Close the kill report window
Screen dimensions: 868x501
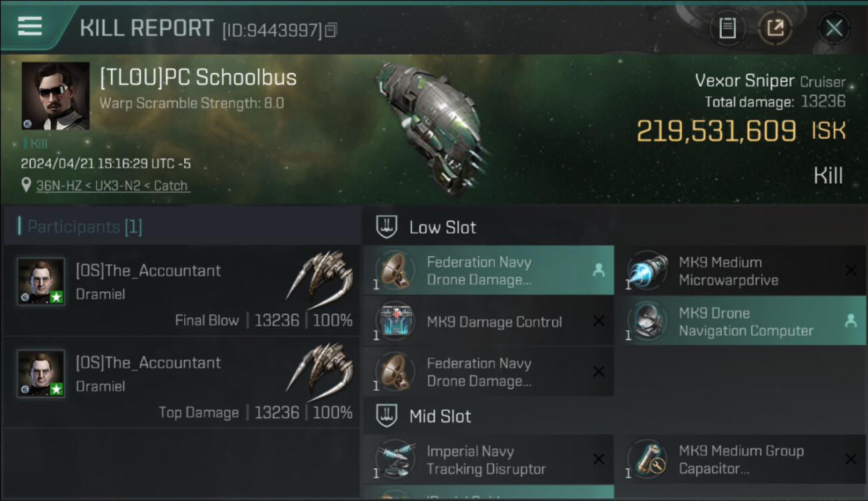click(834, 28)
